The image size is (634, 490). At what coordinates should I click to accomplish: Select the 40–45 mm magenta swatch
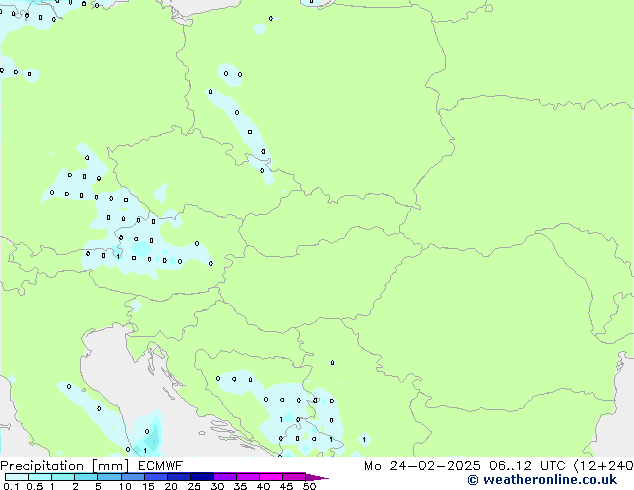[271, 477]
